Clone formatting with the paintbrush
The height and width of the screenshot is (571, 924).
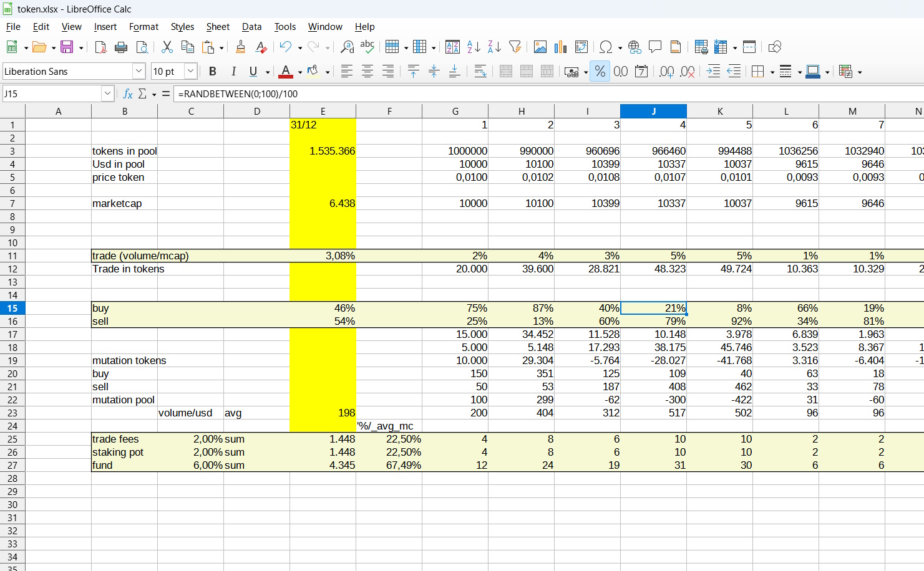pos(240,47)
